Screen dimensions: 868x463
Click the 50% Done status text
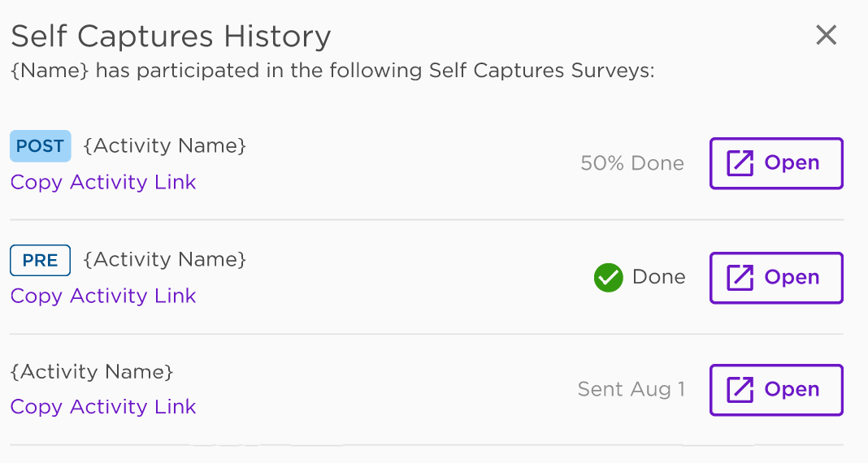point(632,163)
